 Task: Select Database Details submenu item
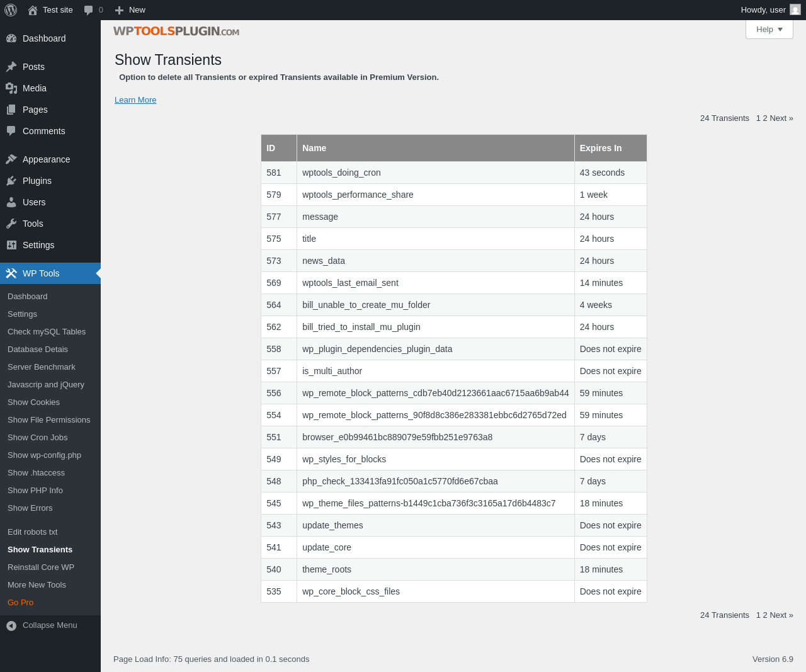[38, 350]
